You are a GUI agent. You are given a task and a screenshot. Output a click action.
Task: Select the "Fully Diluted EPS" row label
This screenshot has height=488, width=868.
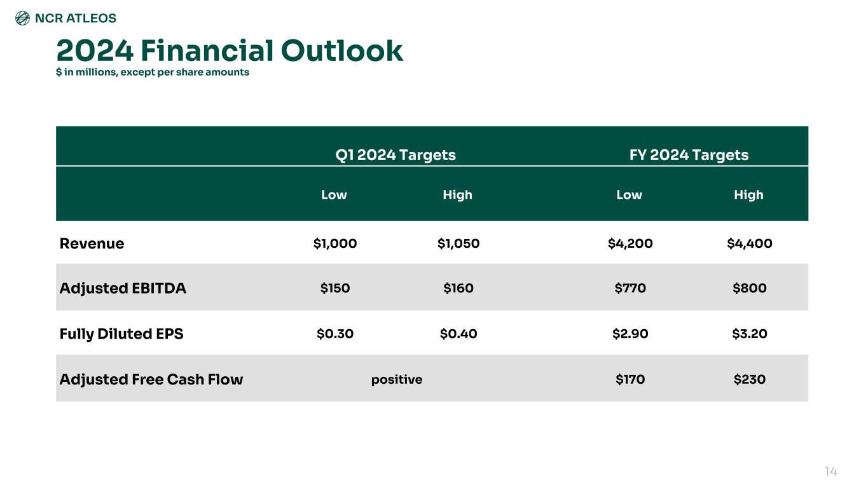click(121, 334)
